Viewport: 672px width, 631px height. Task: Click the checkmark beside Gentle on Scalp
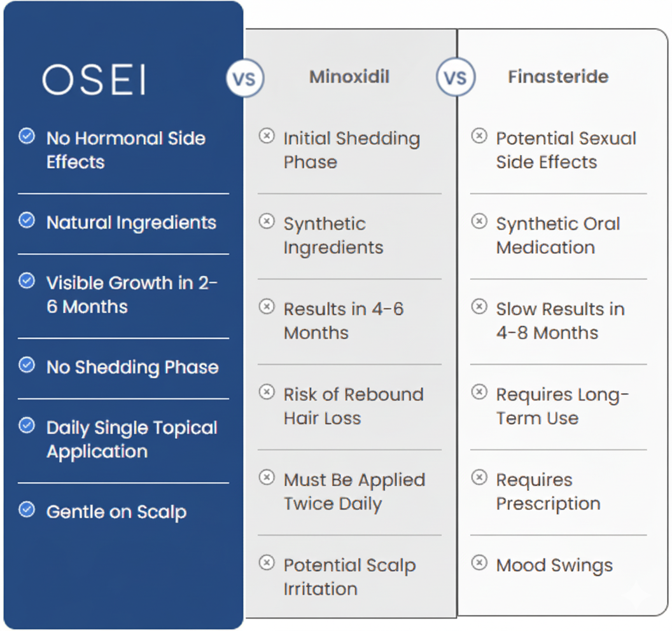tap(27, 509)
